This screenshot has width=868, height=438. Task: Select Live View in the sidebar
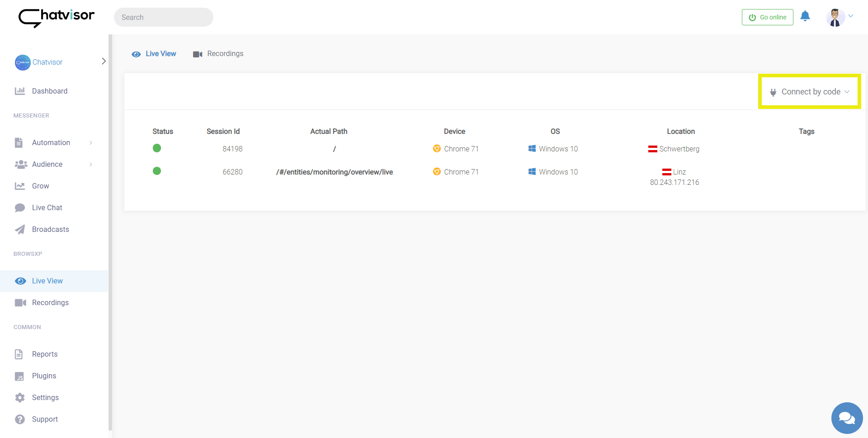(47, 281)
